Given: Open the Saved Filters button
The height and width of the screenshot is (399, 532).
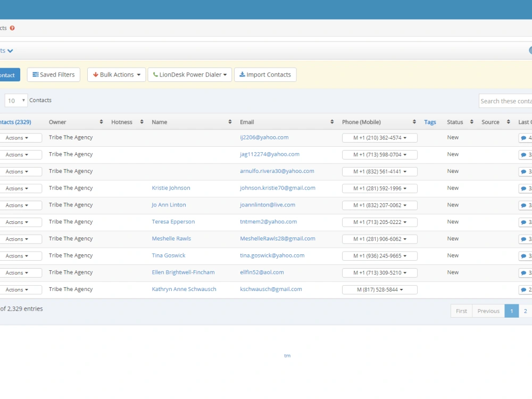Looking at the screenshot, I should [54, 74].
